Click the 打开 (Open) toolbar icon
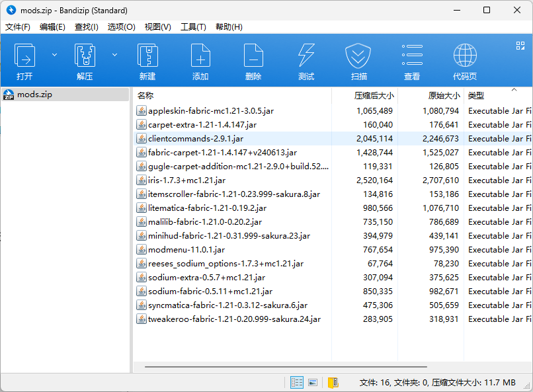 [24, 55]
